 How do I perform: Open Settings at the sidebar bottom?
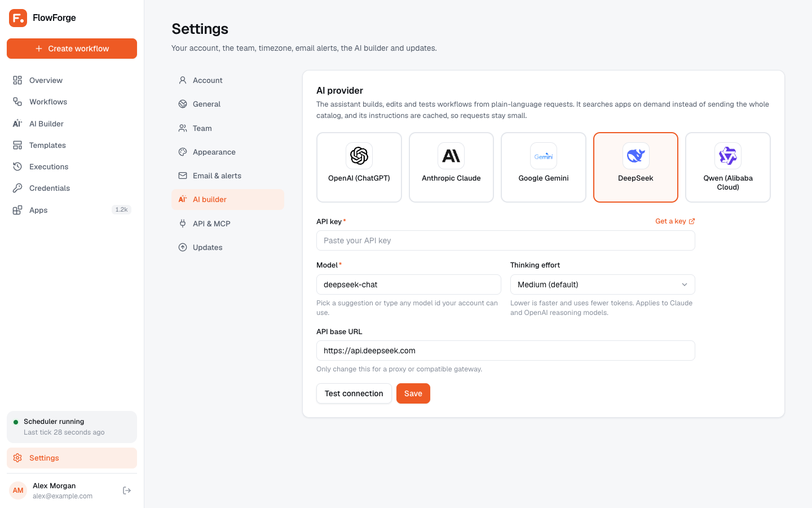coord(72,458)
